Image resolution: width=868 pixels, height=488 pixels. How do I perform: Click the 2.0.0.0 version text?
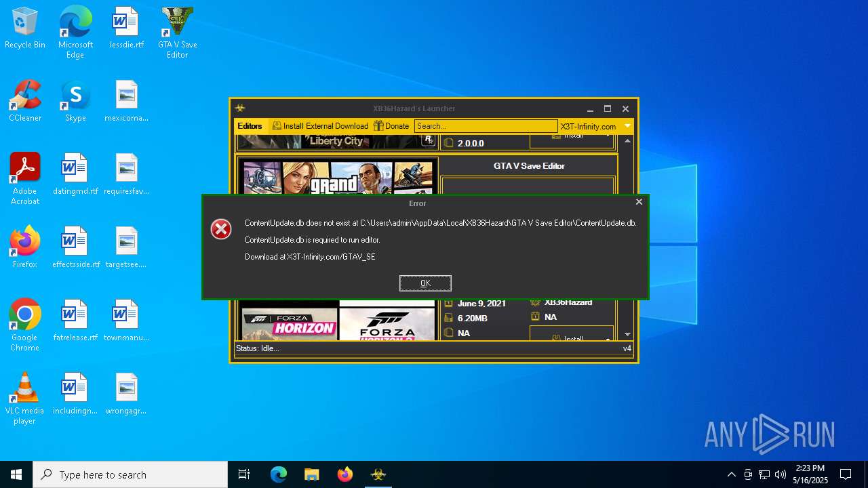[471, 144]
